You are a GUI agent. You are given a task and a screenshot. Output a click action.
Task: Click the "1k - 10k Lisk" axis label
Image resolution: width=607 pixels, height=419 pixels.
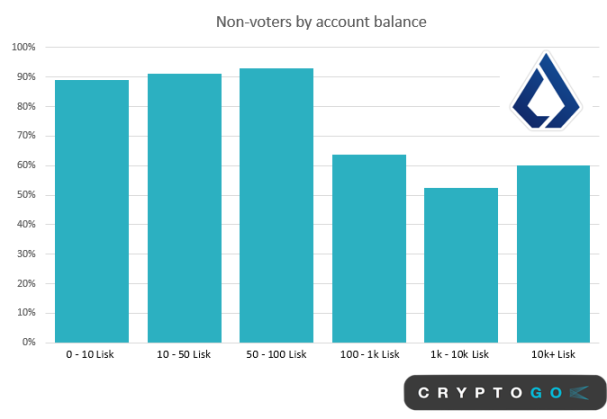coord(461,356)
